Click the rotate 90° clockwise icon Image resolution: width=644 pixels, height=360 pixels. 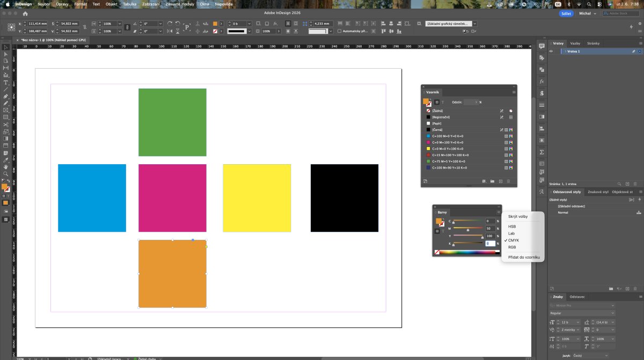tap(170, 24)
